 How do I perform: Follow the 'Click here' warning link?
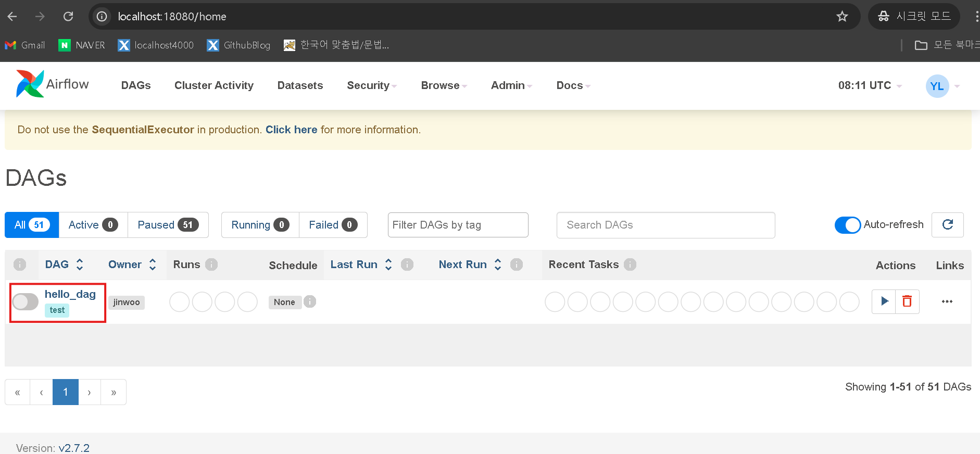tap(291, 130)
